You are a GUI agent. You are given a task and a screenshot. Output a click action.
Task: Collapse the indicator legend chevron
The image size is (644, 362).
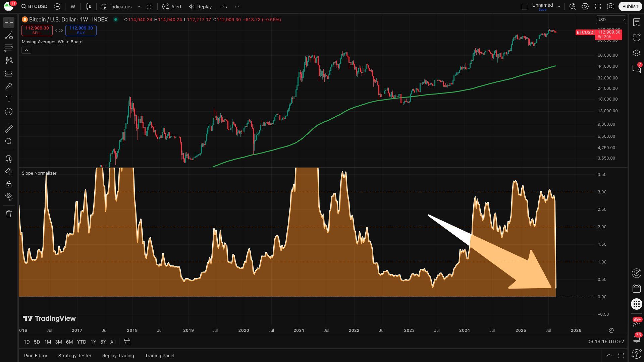pos(26,50)
